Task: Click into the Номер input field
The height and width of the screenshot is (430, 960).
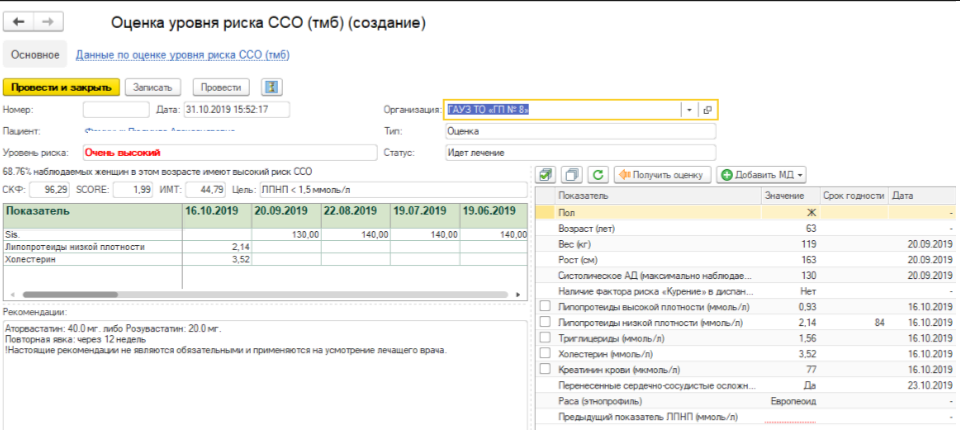Action: [114, 110]
